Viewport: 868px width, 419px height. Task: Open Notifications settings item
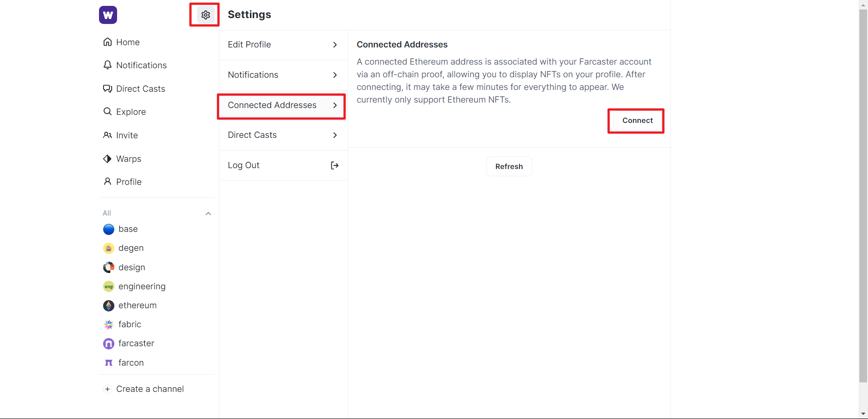[x=283, y=75]
